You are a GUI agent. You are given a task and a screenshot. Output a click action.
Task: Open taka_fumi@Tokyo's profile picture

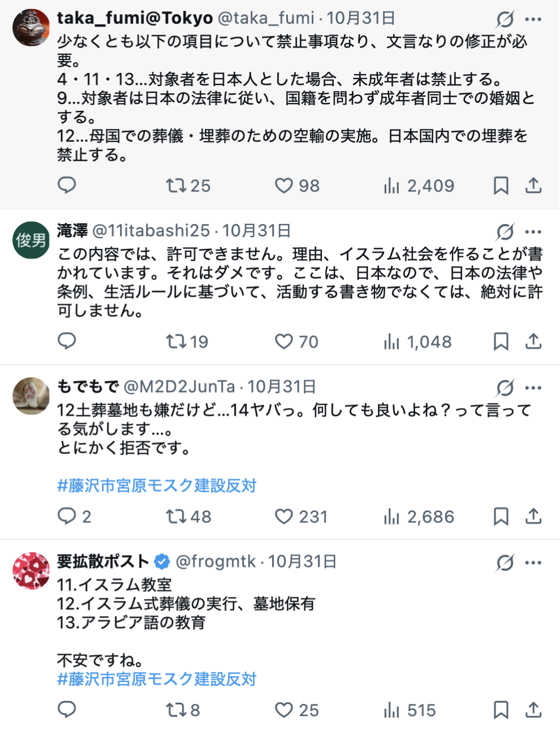31,27
